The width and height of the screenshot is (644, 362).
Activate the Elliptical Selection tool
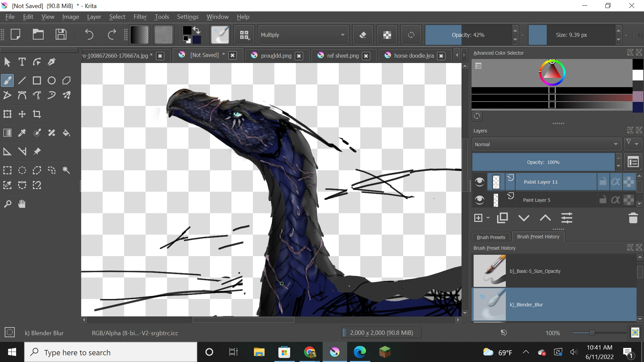pos(22,170)
